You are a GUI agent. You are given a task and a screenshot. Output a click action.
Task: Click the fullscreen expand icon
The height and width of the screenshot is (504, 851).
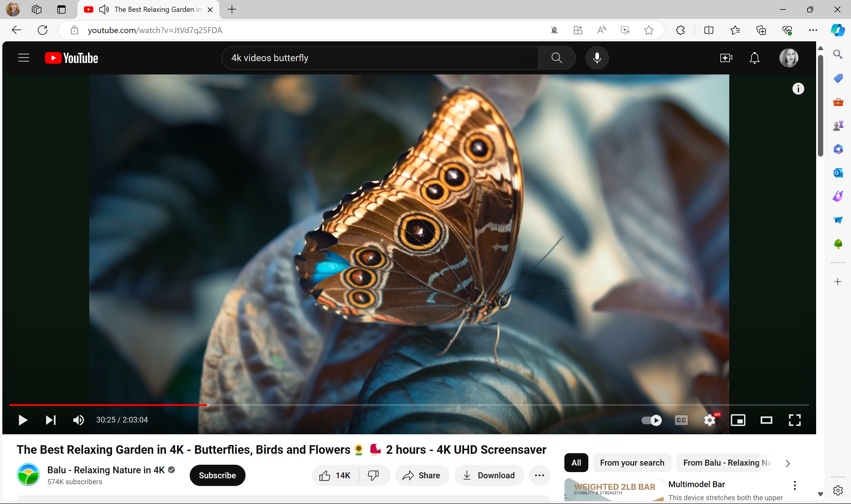795,420
